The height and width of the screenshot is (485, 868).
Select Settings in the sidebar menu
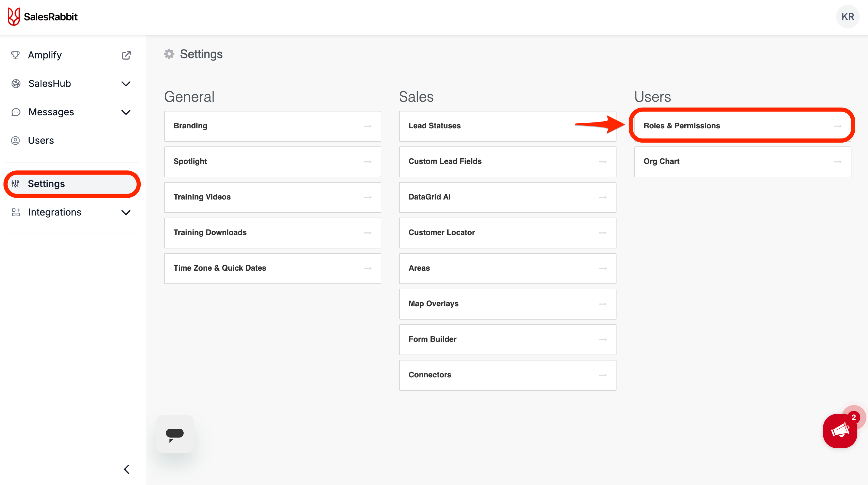(x=46, y=184)
